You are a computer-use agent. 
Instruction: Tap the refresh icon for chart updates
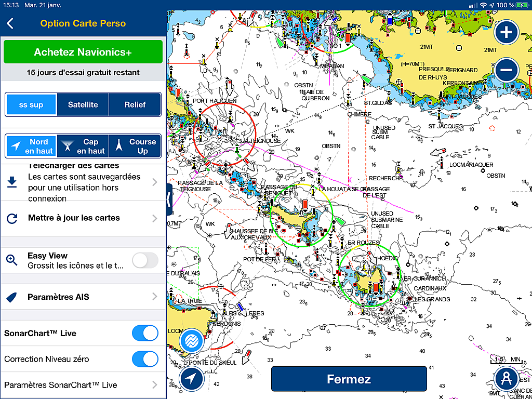point(12,219)
